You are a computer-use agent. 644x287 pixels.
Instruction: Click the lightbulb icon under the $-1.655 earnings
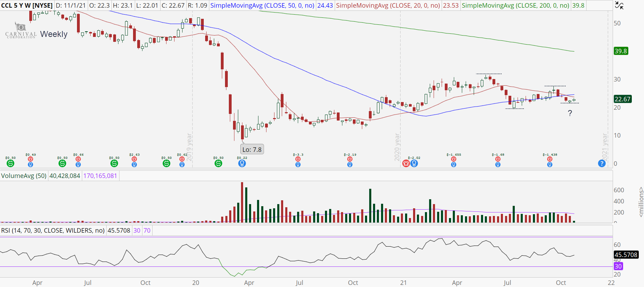(x=453, y=164)
